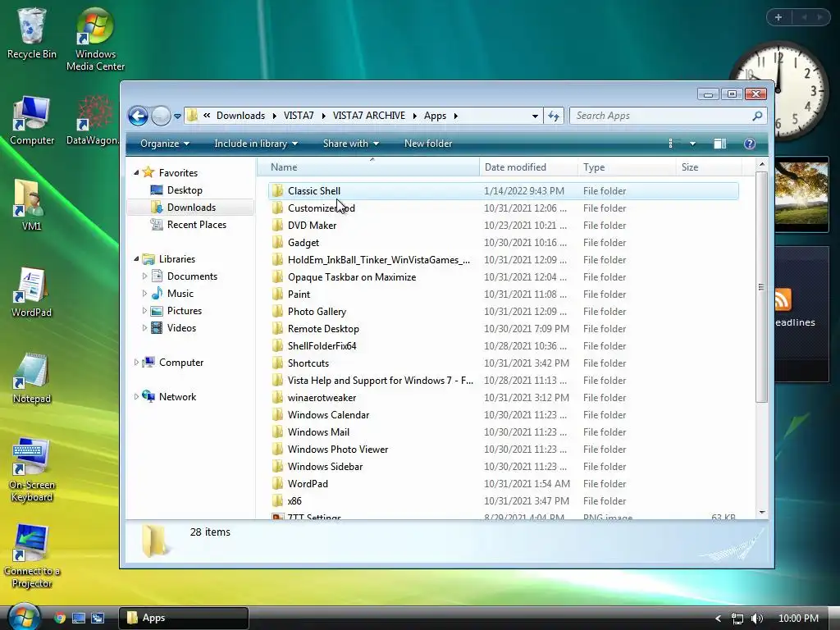This screenshot has width=840, height=630.
Task: Select the On-Screen Keyboard desktop shortcut
Action: (x=32, y=470)
